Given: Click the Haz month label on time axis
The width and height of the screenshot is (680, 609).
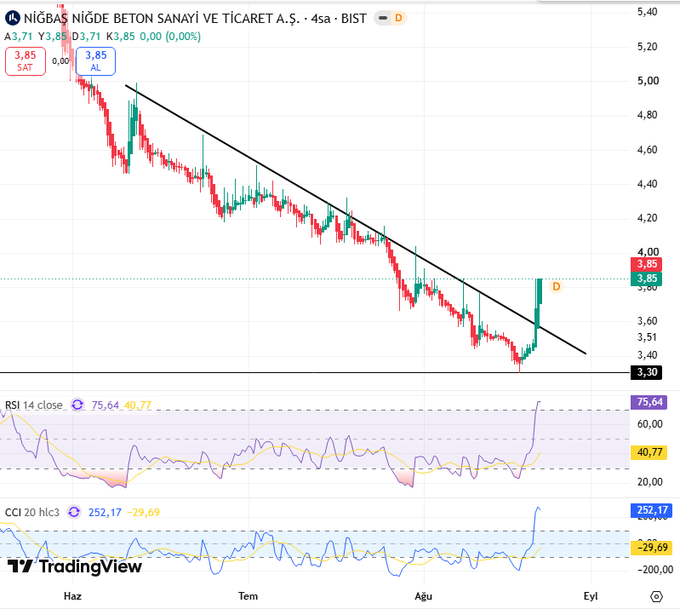Looking at the screenshot, I should point(72,596).
